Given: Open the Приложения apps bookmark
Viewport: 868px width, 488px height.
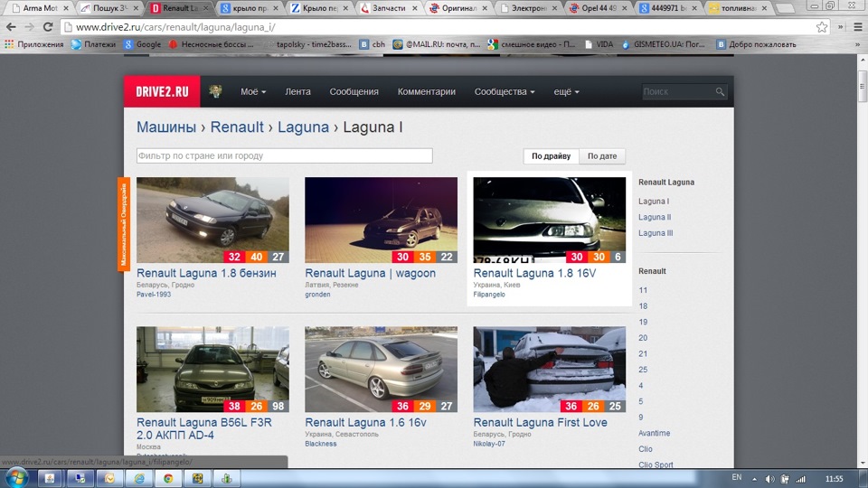Looking at the screenshot, I should pyautogui.click(x=34, y=44).
